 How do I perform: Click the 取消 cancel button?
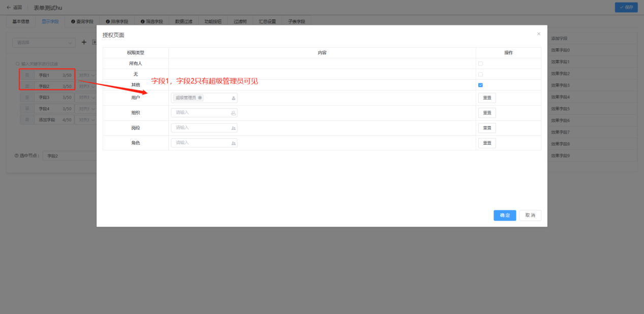[x=530, y=215]
